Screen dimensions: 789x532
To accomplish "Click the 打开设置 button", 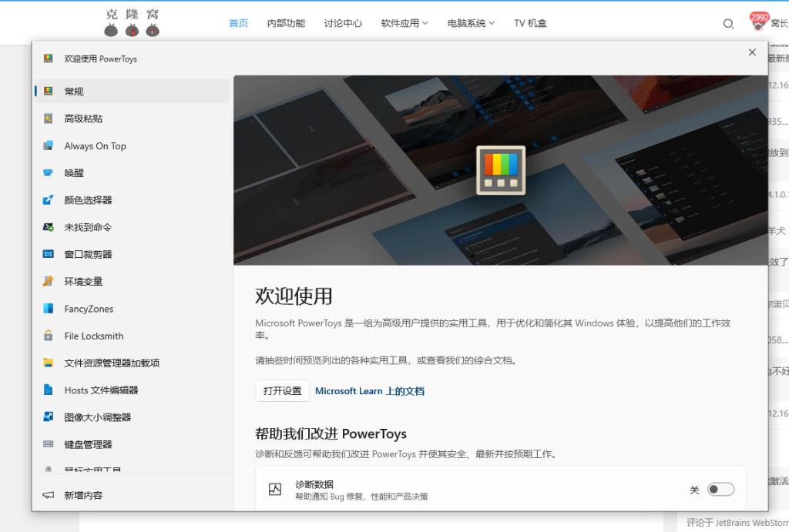I will 282,390.
